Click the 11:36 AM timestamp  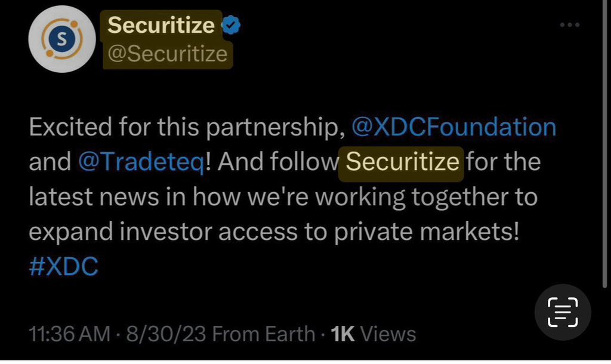tap(69, 334)
